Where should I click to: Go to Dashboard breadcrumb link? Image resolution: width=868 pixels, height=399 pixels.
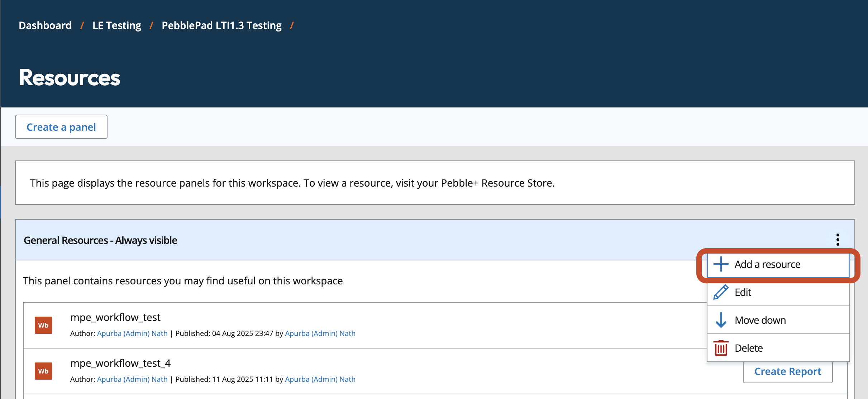45,25
